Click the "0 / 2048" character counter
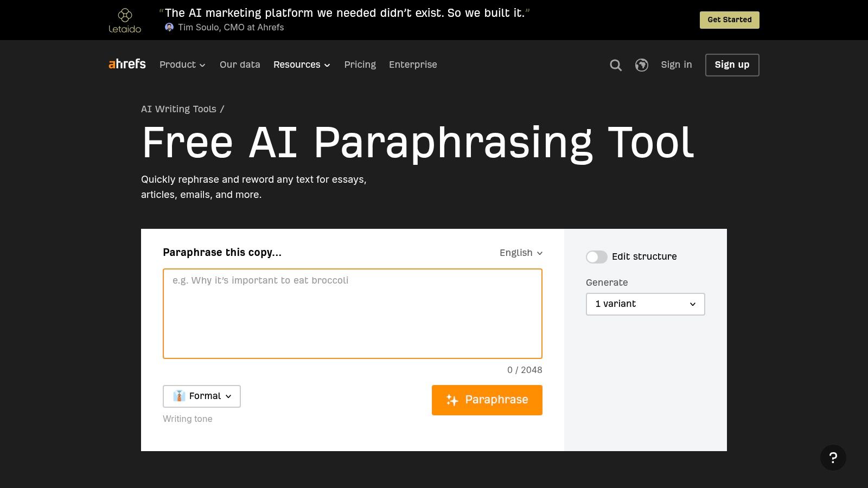 525,370
